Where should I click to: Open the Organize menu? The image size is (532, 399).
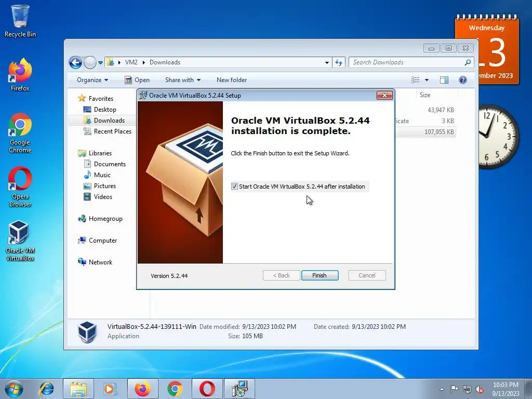point(92,80)
